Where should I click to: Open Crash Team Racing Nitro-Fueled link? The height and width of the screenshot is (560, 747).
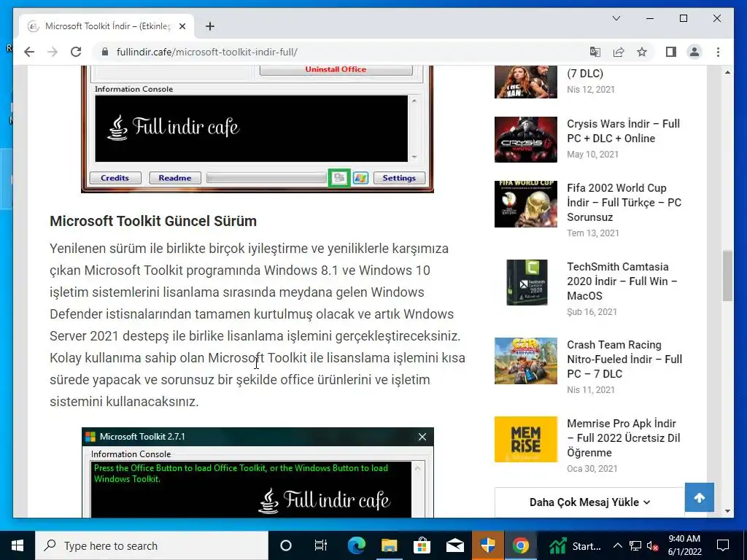[x=624, y=359]
